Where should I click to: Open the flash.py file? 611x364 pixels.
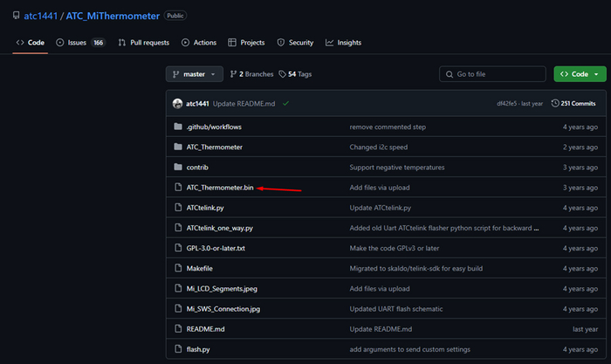(x=198, y=350)
